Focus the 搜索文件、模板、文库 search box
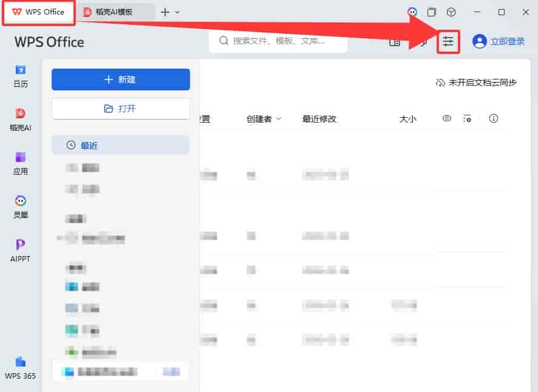 coord(278,41)
